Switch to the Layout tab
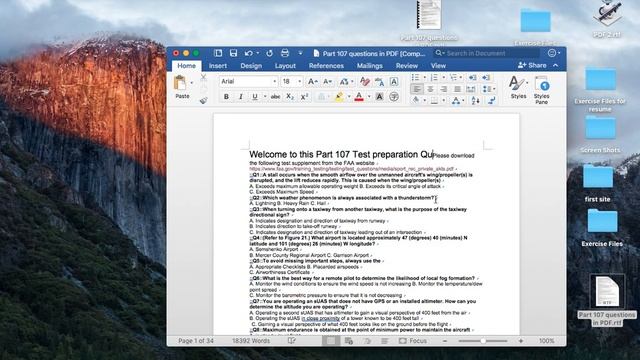 (285, 66)
